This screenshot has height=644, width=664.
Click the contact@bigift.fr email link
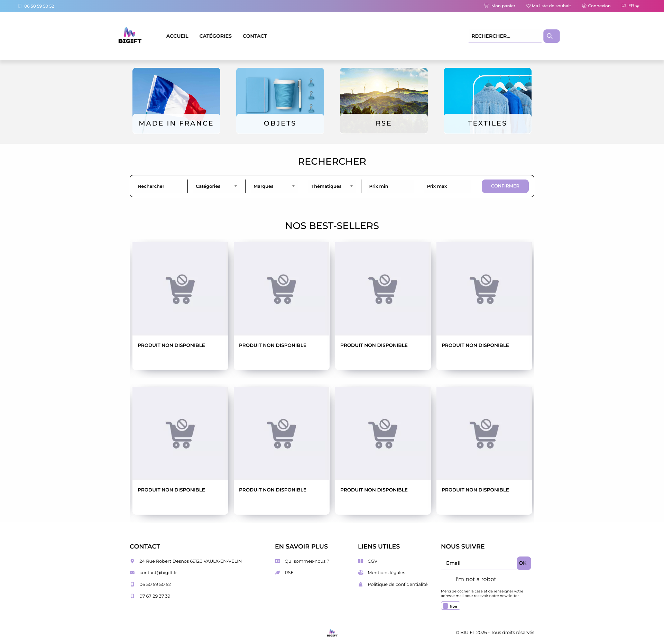coord(158,572)
